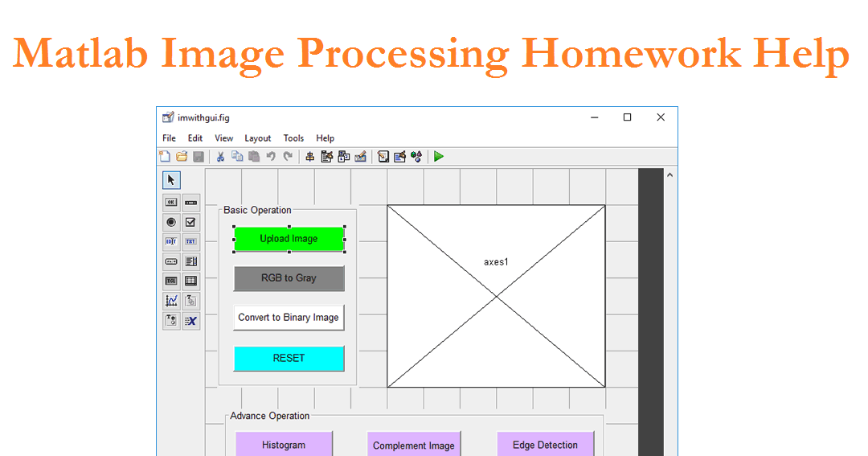
Task: Open the Tools menu
Action: tap(293, 138)
